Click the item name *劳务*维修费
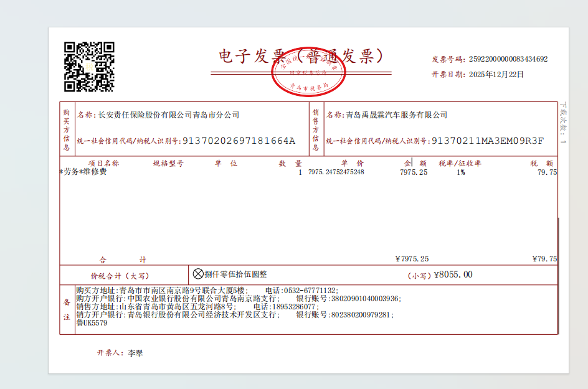The width and height of the screenshot is (588, 389). point(83,172)
